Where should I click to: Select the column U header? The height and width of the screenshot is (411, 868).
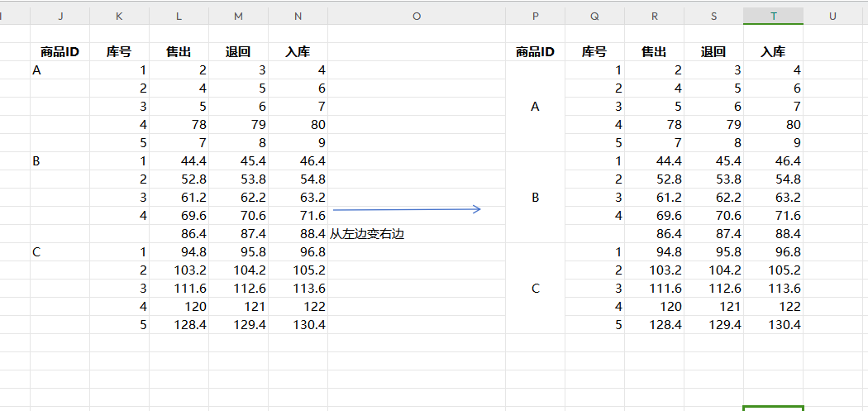coord(832,16)
